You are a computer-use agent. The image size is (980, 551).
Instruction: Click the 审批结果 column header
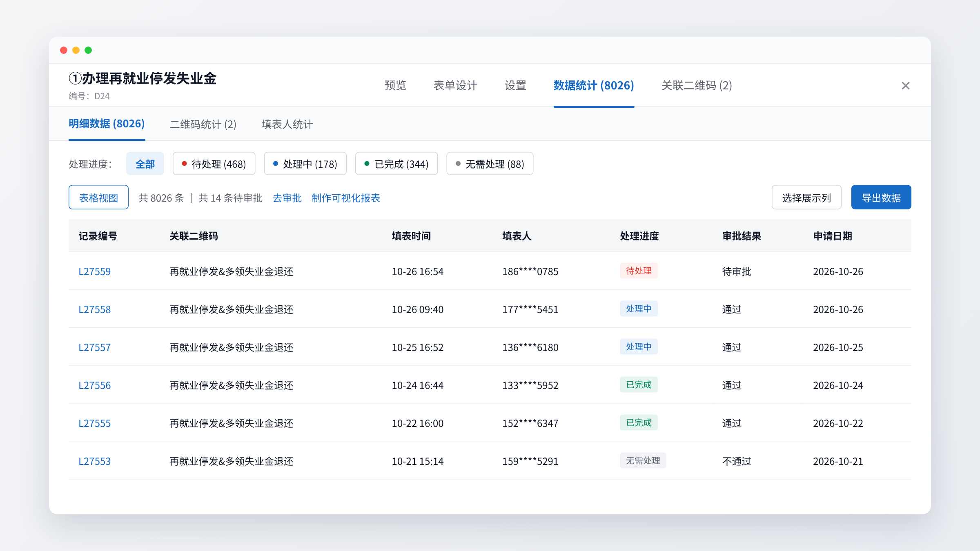pos(742,236)
